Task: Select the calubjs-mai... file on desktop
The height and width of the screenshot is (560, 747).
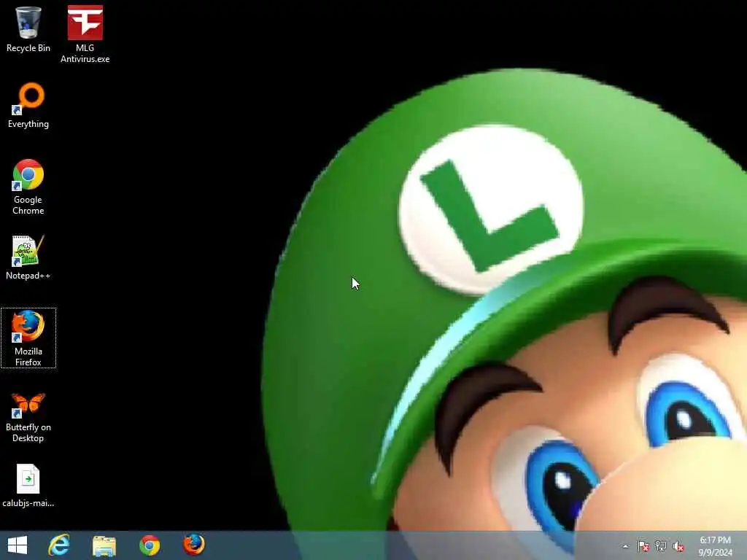Action: point(28,486)
